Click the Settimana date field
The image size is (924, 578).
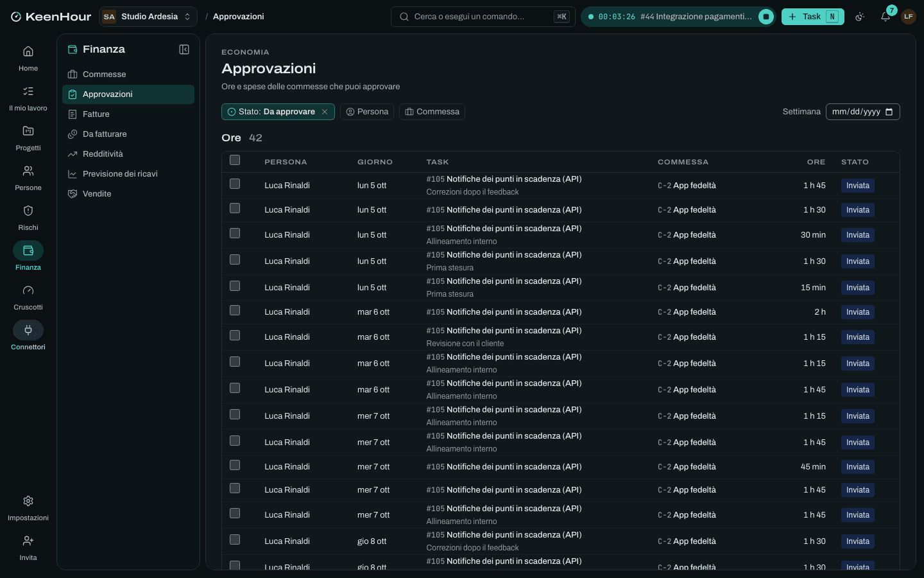862,112
